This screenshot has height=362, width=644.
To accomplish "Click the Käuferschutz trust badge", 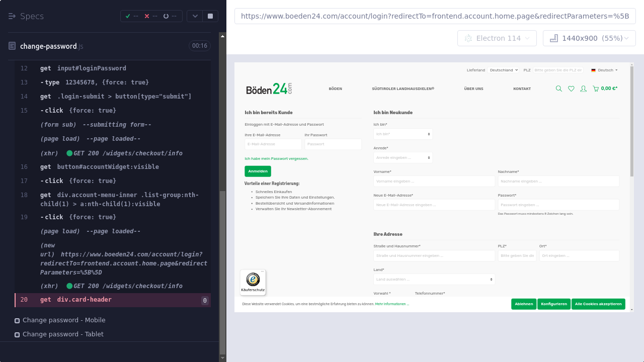I will pyautogui.click(x=253, y=282).
